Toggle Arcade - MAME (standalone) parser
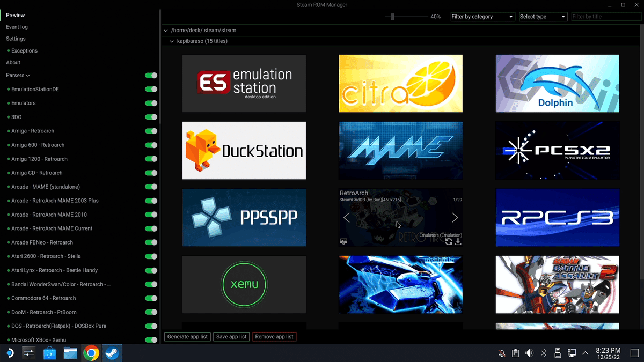The height and width of the screenshot is (362, 644). tap(151, 187)
